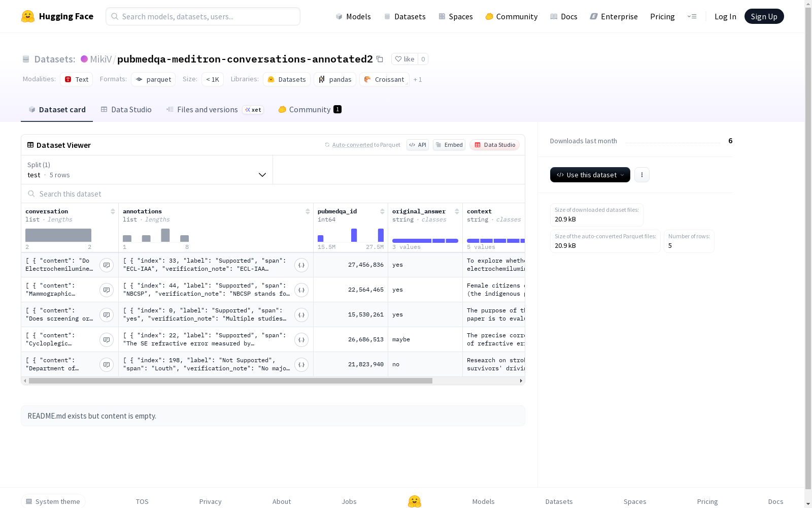
Task: Sort by the pubmedqa_id column
Action: click(x=382, y=211)
